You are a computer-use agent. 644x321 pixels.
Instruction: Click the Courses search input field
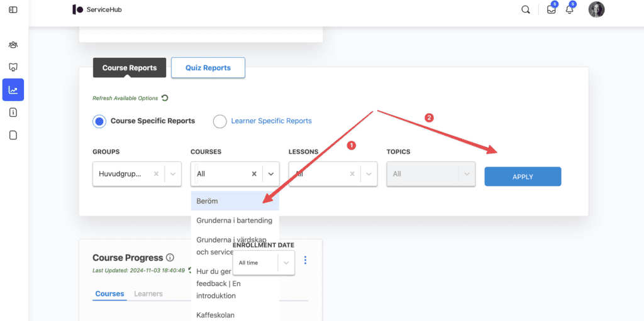(222, 173)
